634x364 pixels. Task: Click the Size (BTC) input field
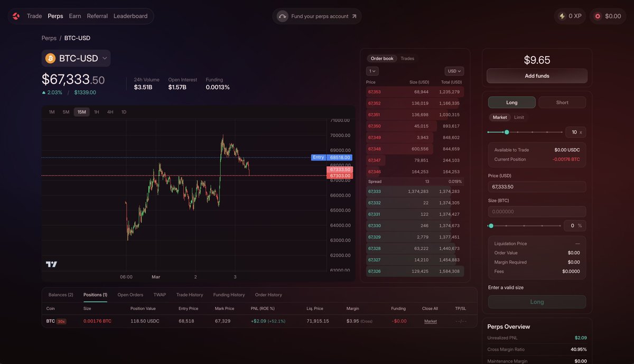[x=537, y=211]
